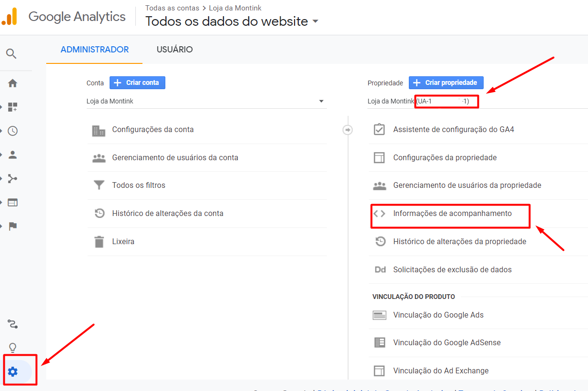Expand the Behavior sidebar section arrow
Screen dimensions: 588x391
(2, 202)
